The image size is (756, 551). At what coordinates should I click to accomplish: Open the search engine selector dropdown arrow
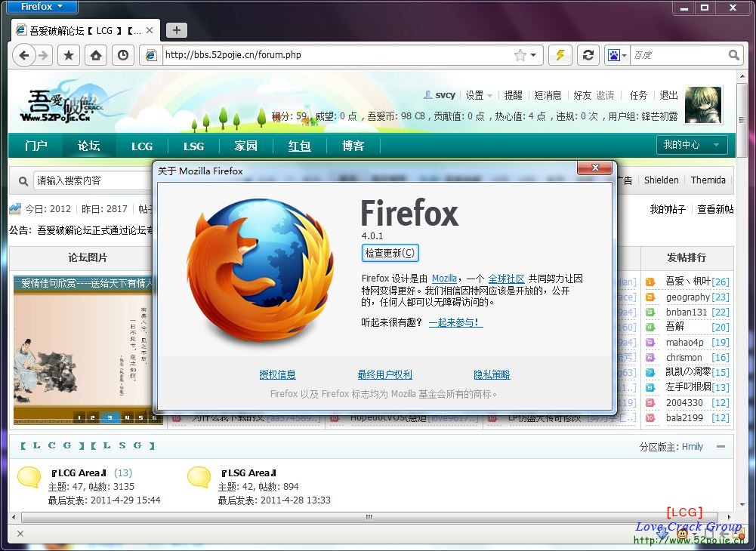click(x=625, y=55)
